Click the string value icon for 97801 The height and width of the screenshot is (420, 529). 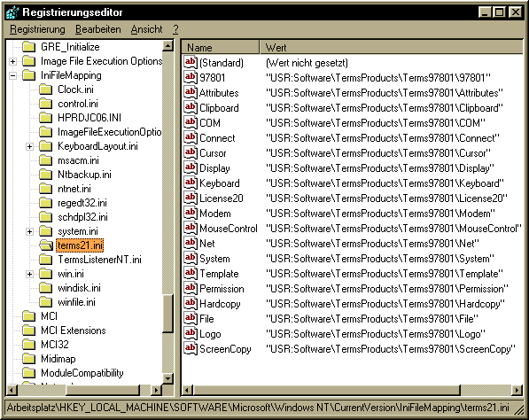coord(191,77)
